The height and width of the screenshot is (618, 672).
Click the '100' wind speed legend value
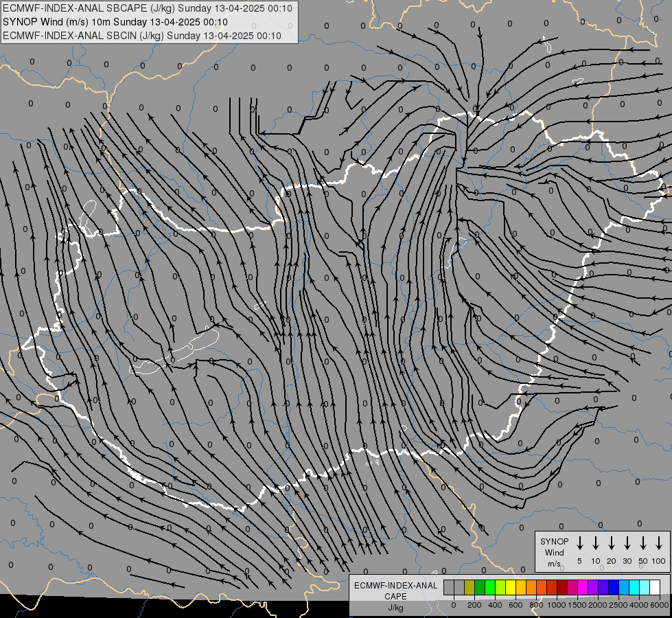click(659, 561)
